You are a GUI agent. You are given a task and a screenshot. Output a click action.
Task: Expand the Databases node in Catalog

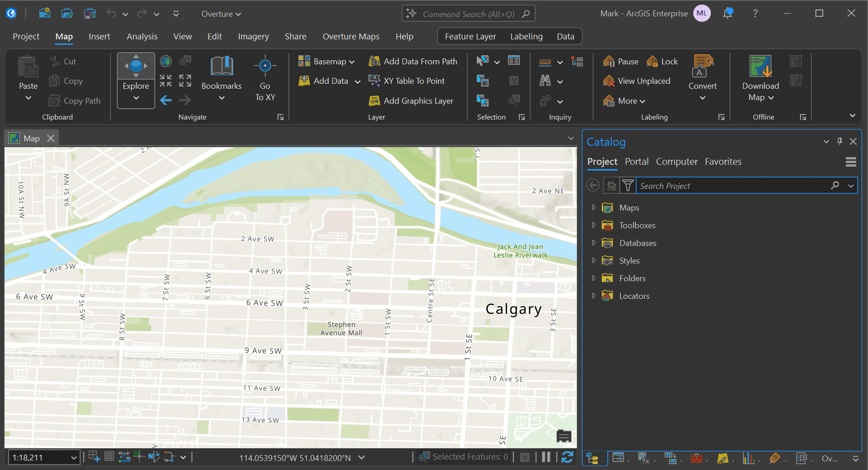coord(594,243)
